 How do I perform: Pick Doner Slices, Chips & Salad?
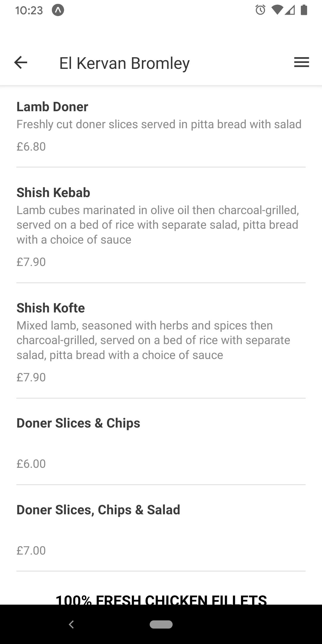[161, 528]
